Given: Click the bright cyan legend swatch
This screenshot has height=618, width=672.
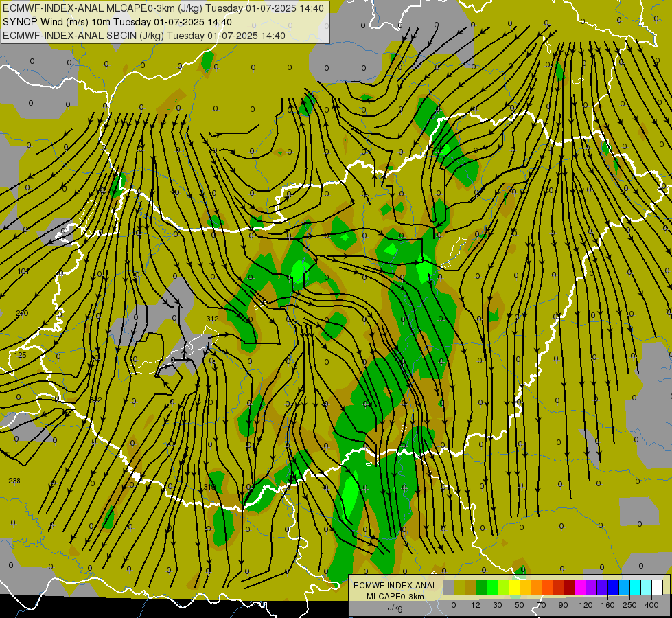Looking at the screenshot, I should pos(635,587).
